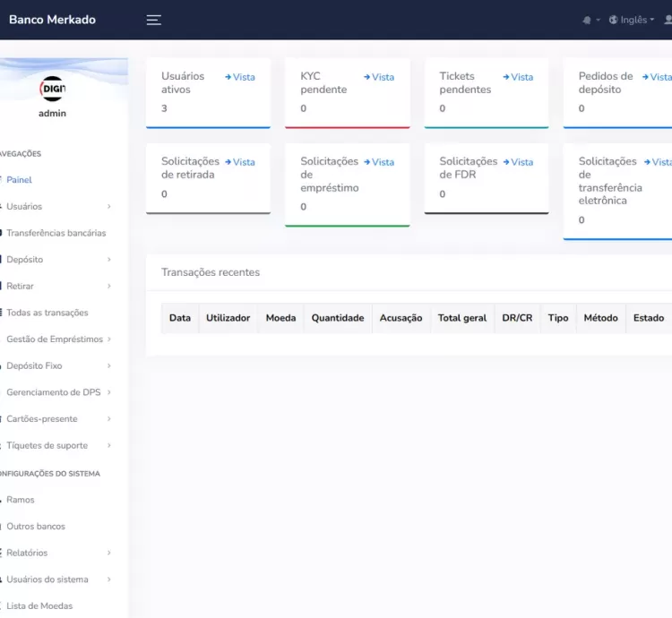Open Gestão de Empréstimos menu
Image resolution: width=672 pixels, height=618 pixels.
tap(55, 339)
